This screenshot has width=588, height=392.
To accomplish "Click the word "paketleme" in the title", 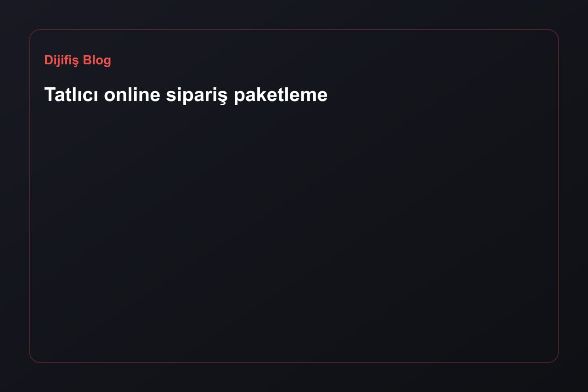I will [281, 96].
